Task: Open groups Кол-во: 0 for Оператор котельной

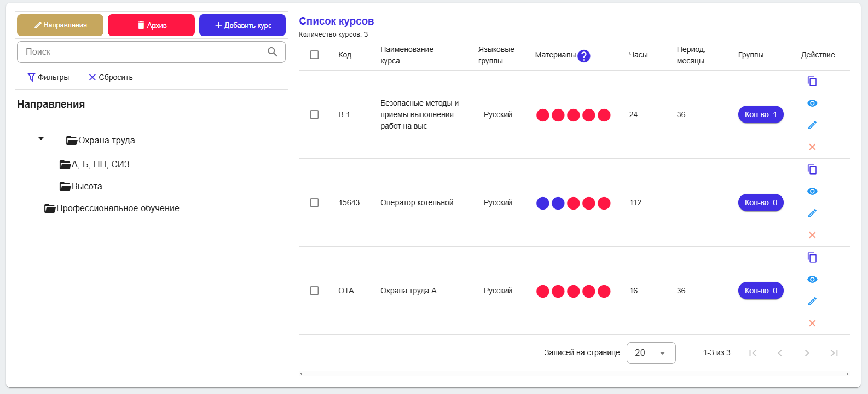Action: click(x=761, y=202)
